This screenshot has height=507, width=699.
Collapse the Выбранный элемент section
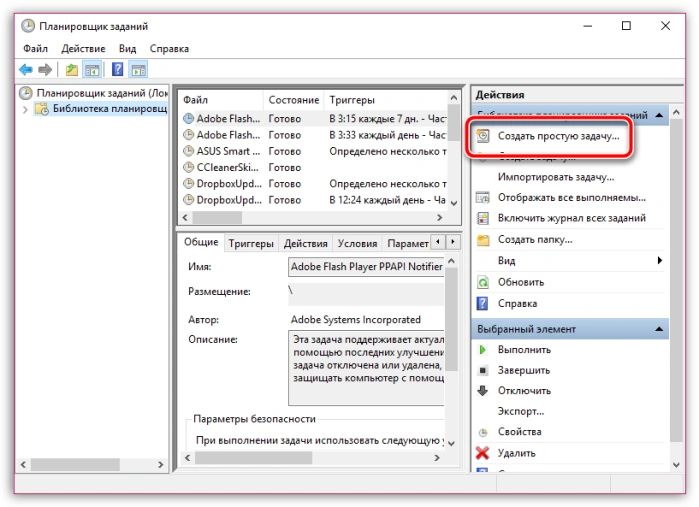659,329
